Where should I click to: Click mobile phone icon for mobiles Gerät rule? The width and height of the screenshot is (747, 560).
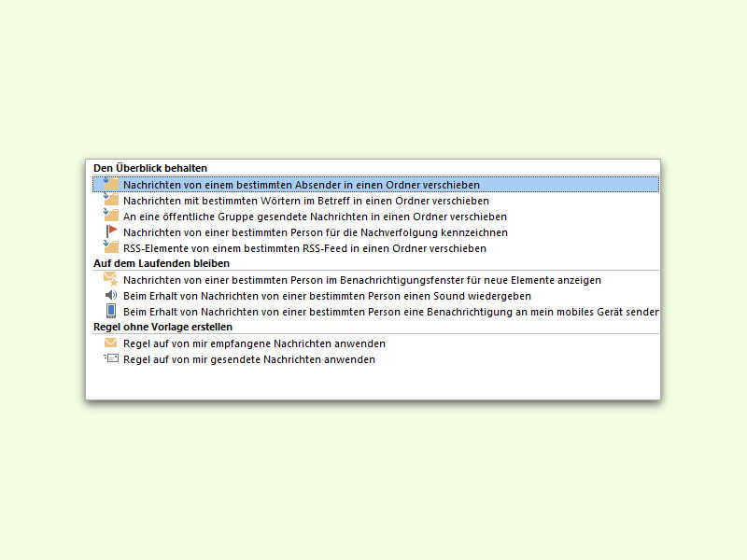[x=111, y=311]
